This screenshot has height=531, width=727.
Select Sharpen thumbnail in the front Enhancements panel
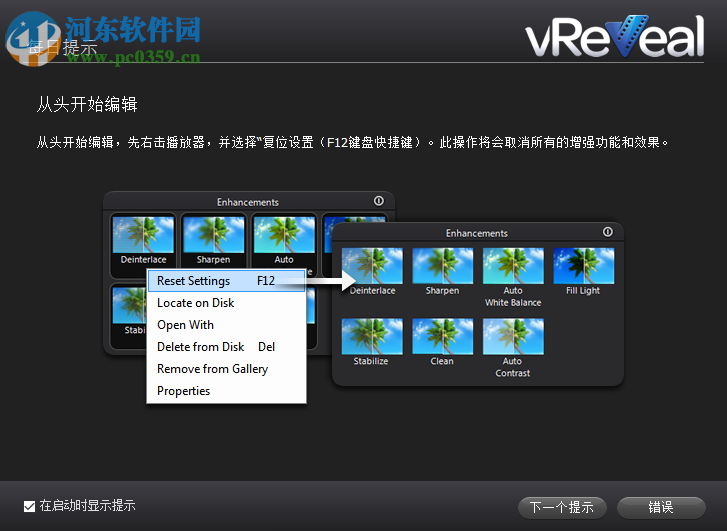click(443, 266)
